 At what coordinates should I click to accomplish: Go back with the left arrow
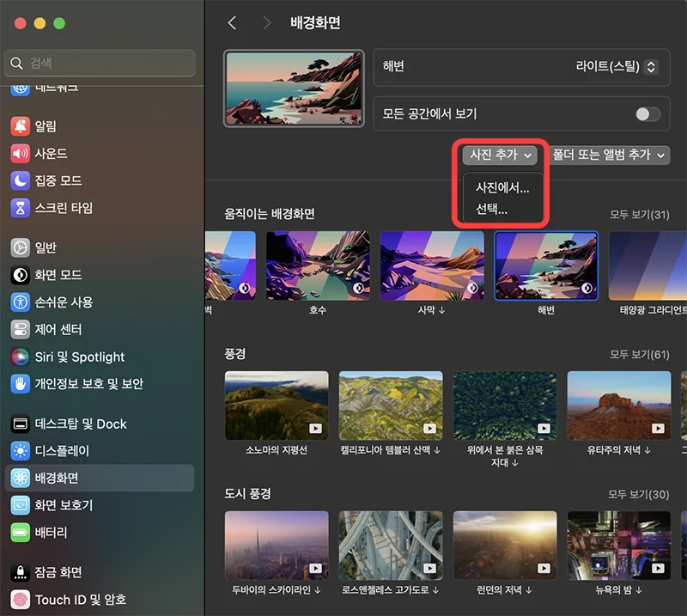232,23
